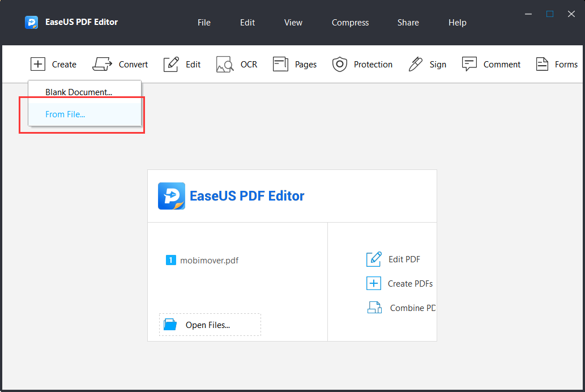The height and width of the screenshot is (392, 585).
Task: Open the File menu
Action: pyautogui.click(x=204, y=23)
